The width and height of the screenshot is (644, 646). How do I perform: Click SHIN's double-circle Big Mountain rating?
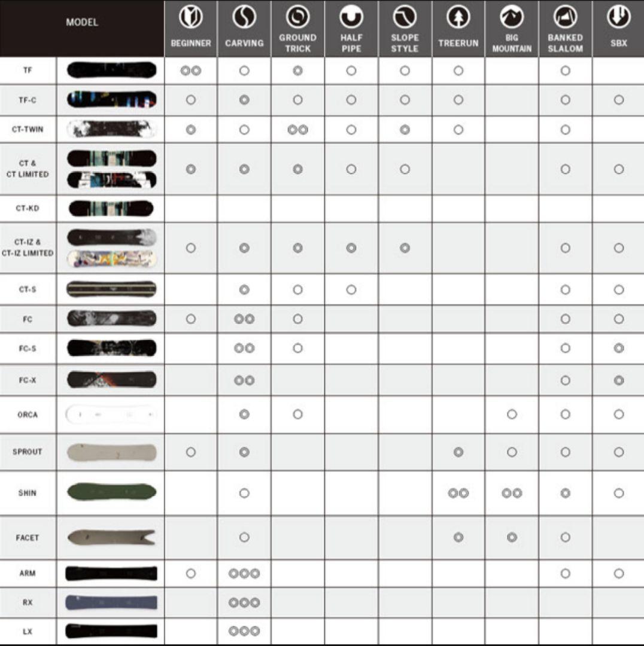click(512, 493)
